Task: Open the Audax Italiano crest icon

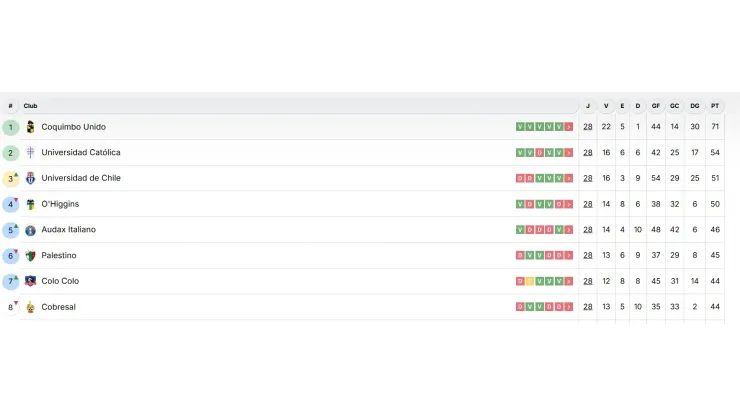Action: click(x=30, y=230)
